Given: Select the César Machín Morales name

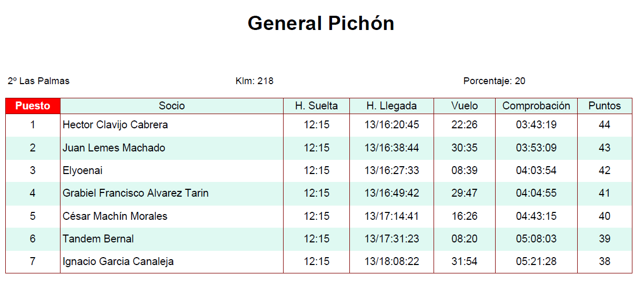Looking at the screenshot, I should (115, 216).
